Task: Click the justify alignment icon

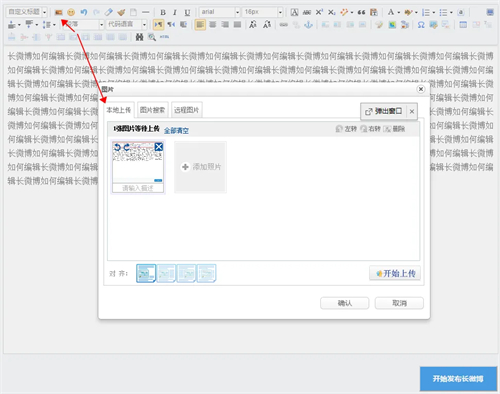Action: (237, 25)
